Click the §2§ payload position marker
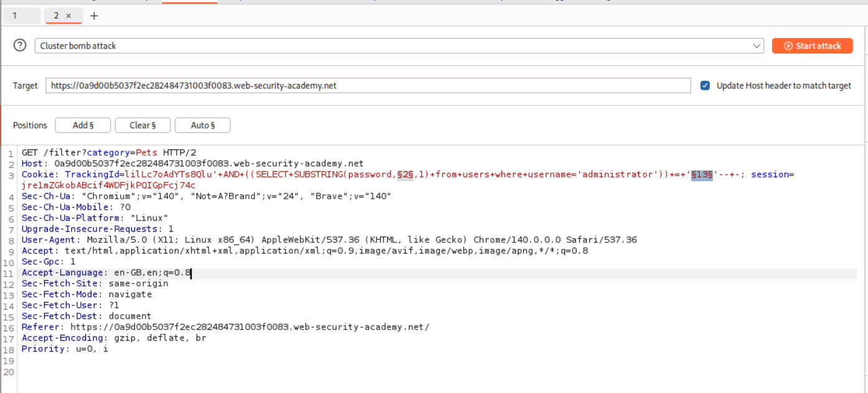The width and height of the screenshot is (868, 393). click(405, 175)
